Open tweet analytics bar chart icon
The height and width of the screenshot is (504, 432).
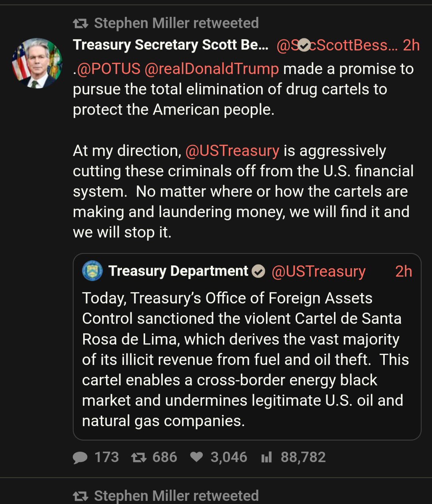pyautogui.click(x=266, y=457)
